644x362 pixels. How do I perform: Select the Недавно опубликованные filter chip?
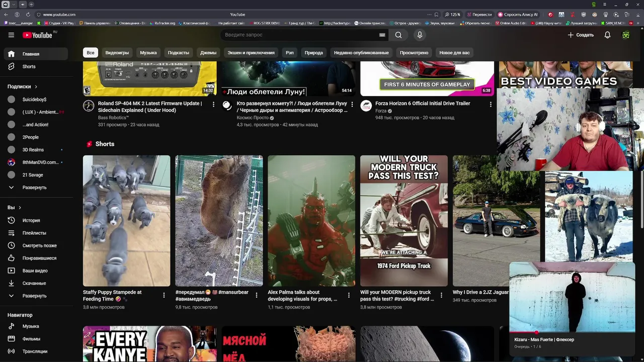pyautogui.click(x=361, y=53)
